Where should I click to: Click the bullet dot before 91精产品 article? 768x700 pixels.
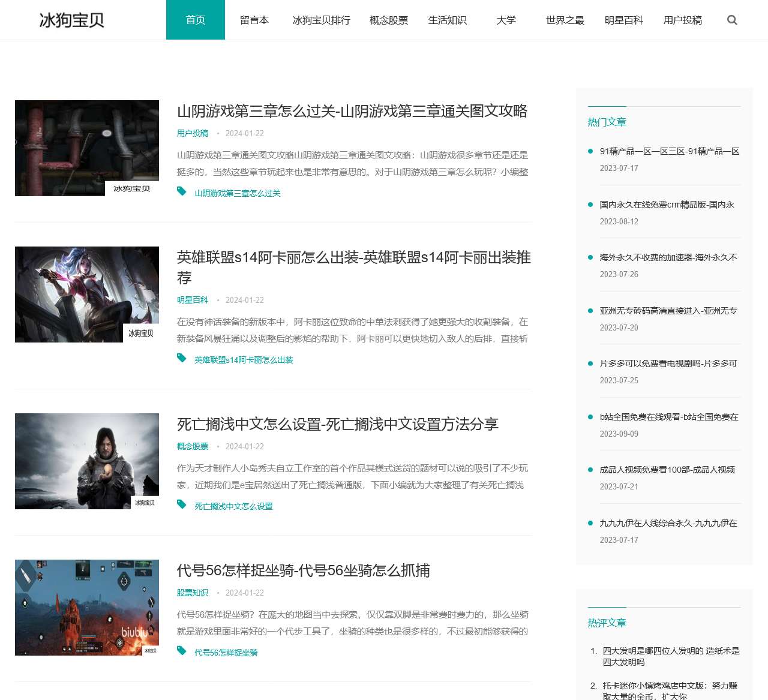[590, 152]
